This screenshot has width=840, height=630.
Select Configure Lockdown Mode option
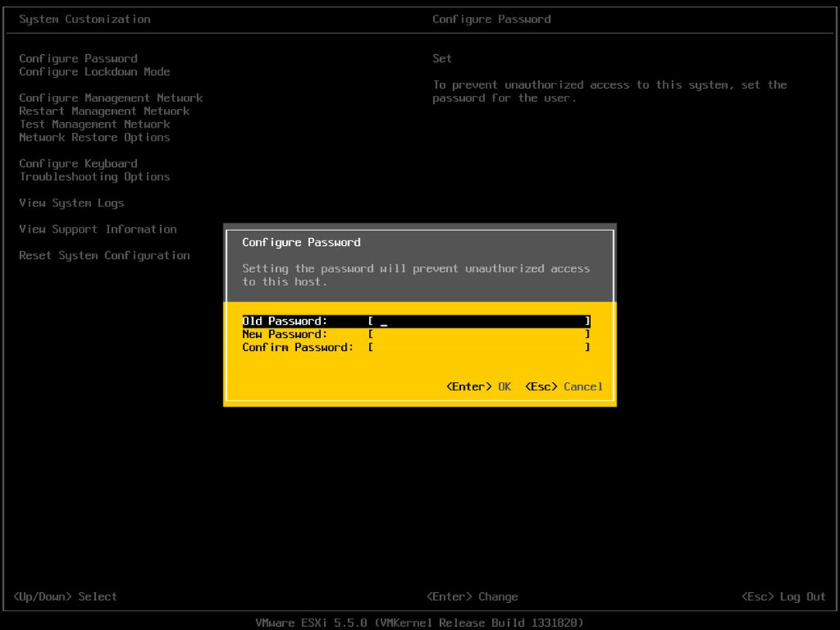pos(94,72)
